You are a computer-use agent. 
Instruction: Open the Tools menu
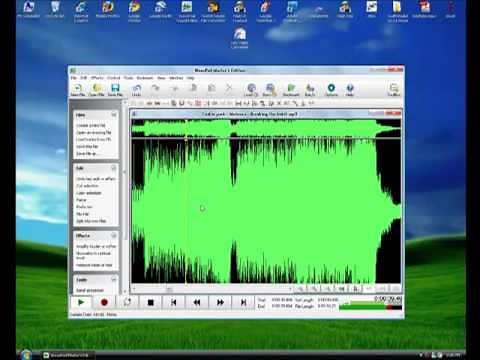click(128, 78)
